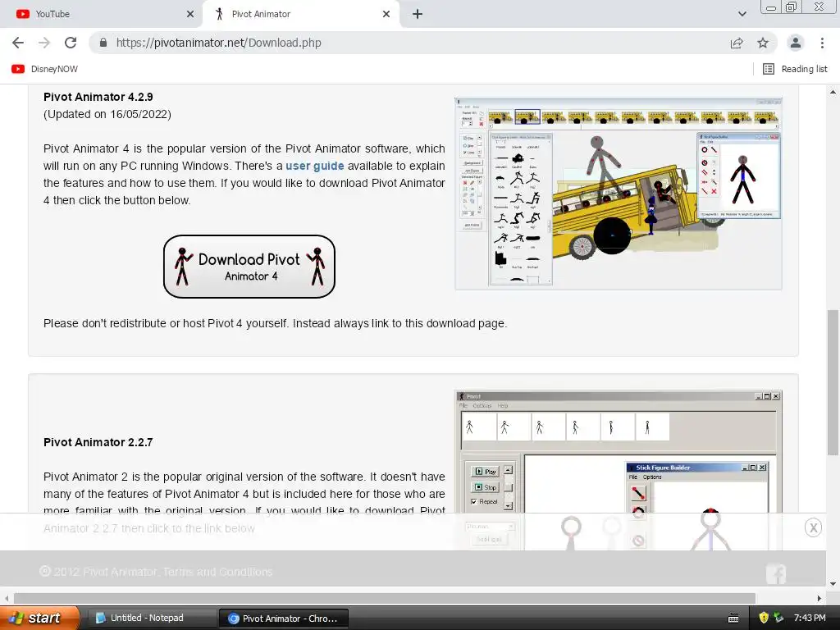
Task: Dismiss bottom banner with X button
Action: (x=813, y=527)
